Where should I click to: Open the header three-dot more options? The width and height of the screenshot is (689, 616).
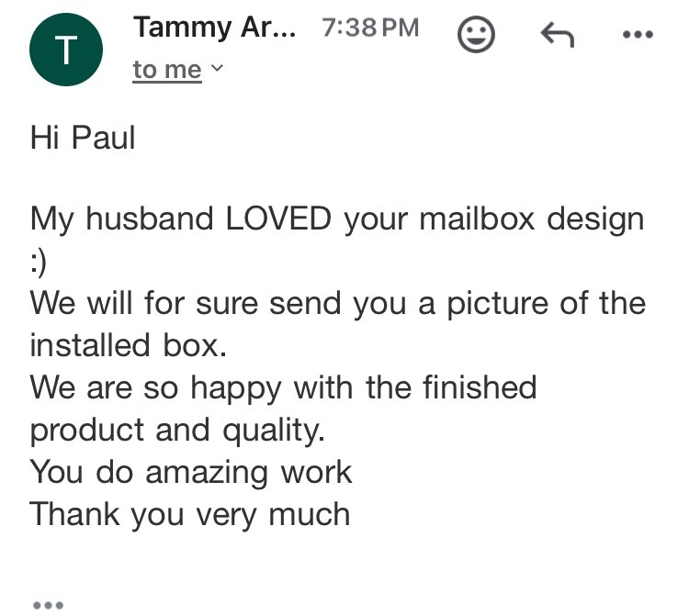pyautogui.click(x=637, y=35)
